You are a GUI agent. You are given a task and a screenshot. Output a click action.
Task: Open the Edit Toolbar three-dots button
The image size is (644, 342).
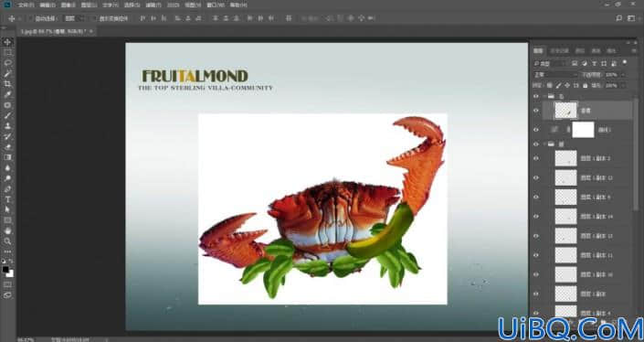7,251
